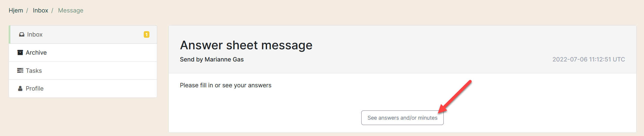Screen dimensions: 644x136
Task: Click the Send by Marianne Gas text
Action: [x=212, y=59]
